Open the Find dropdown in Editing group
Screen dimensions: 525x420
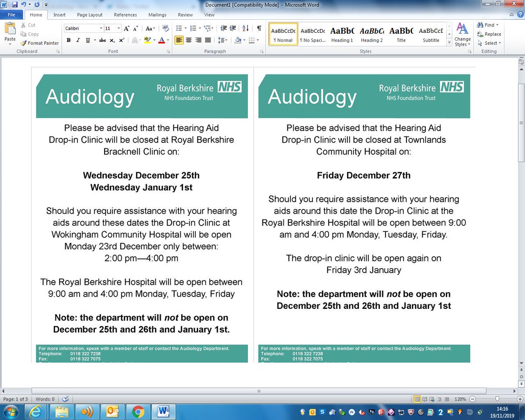(x=498, y=25)
